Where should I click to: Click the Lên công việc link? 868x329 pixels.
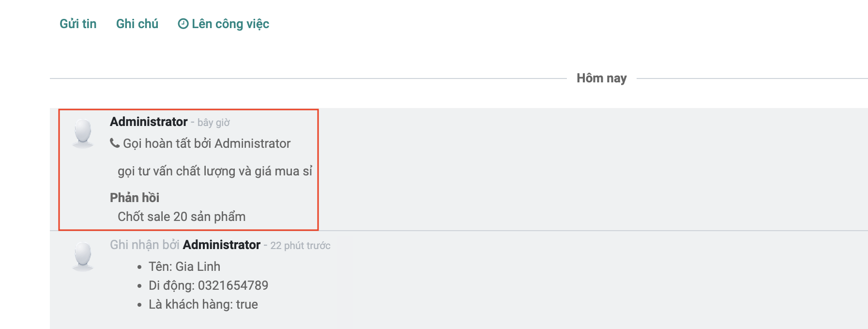(x=230, y=24)
